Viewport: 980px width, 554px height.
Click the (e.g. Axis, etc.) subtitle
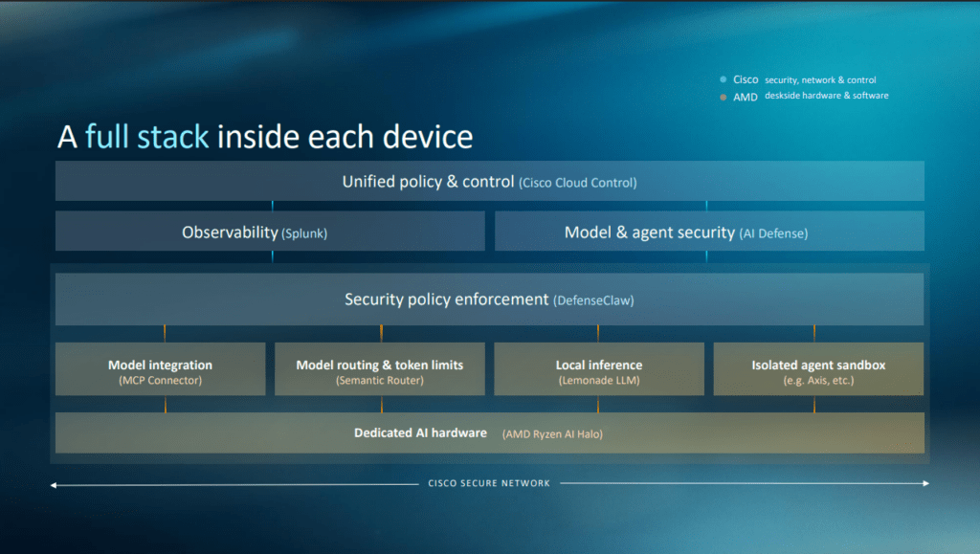[x=819, y=381]
